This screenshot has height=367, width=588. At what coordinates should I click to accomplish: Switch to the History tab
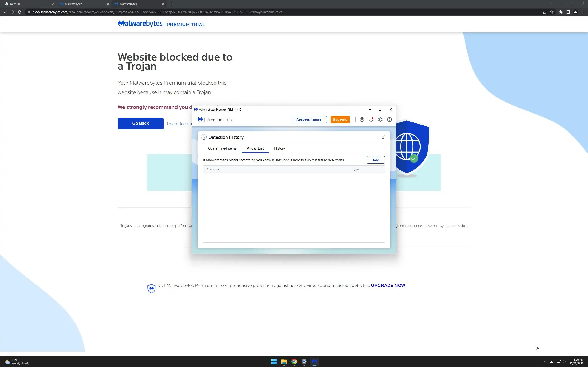(280, 148)
